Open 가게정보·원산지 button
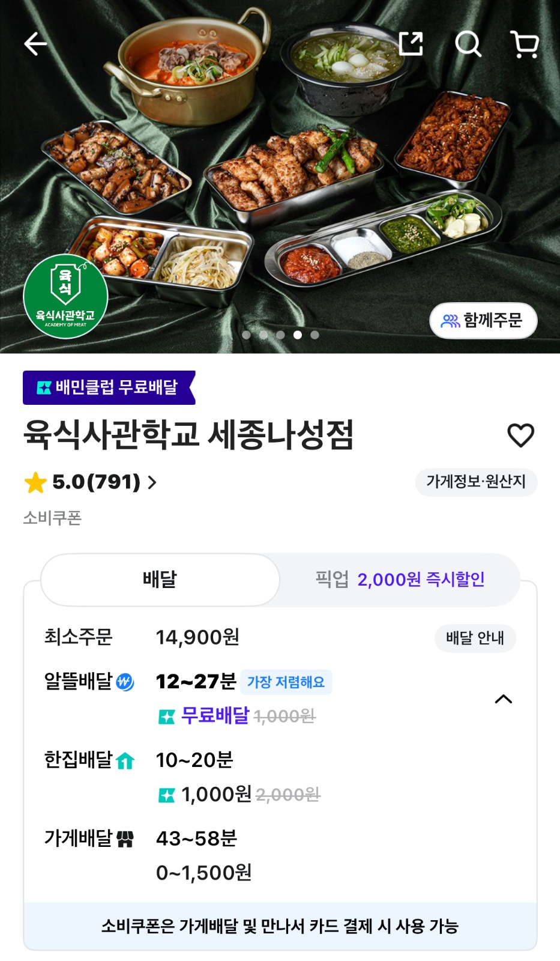 click(476, 482)
